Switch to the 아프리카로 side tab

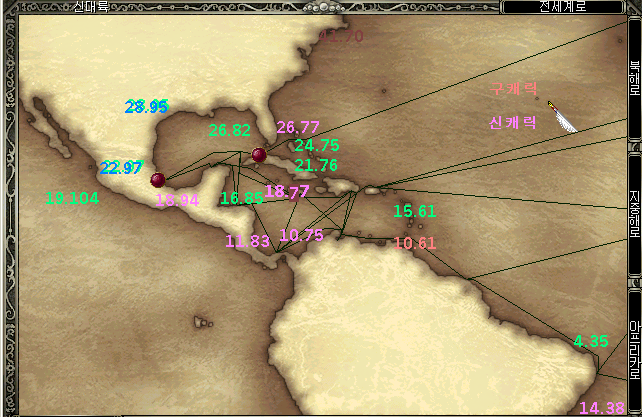coord(635,350)
